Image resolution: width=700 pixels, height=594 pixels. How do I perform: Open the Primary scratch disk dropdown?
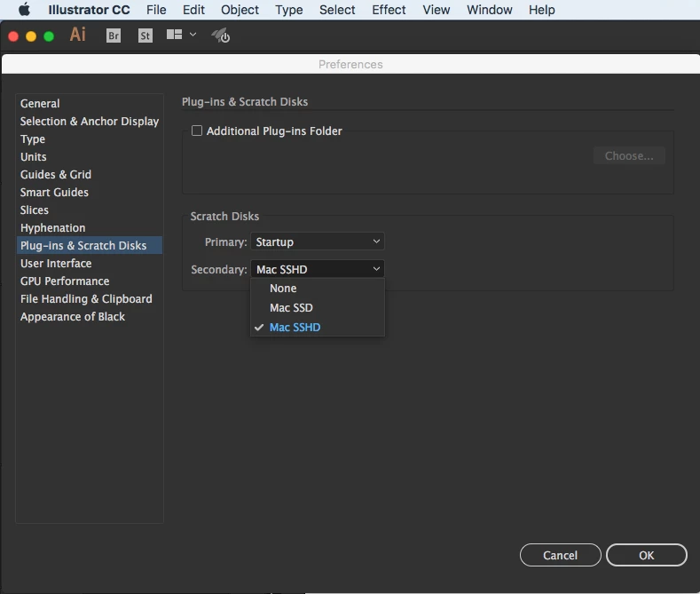click(318, 242)
